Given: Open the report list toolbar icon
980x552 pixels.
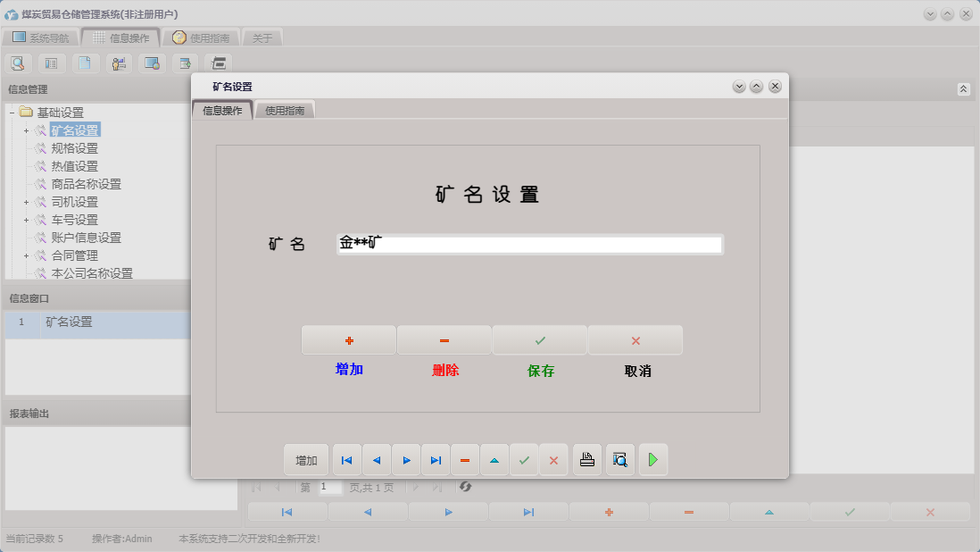Looking at the screenshot, I should (x=51, y=63).
